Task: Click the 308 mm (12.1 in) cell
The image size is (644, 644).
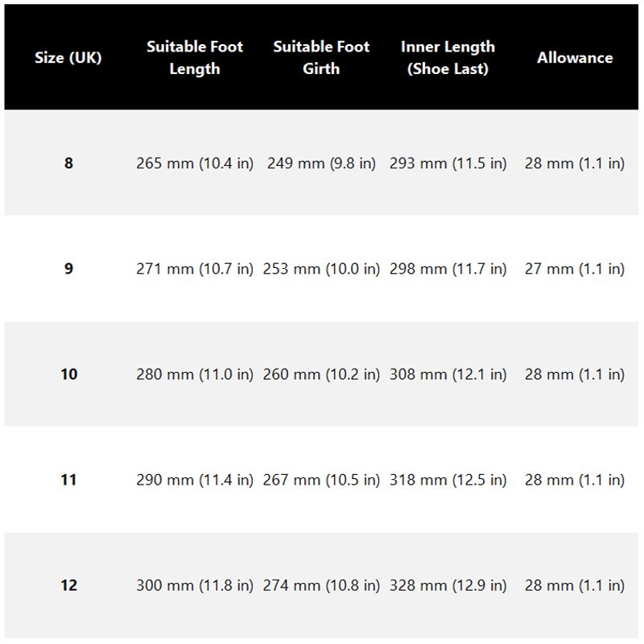Action: click(448, 374)
